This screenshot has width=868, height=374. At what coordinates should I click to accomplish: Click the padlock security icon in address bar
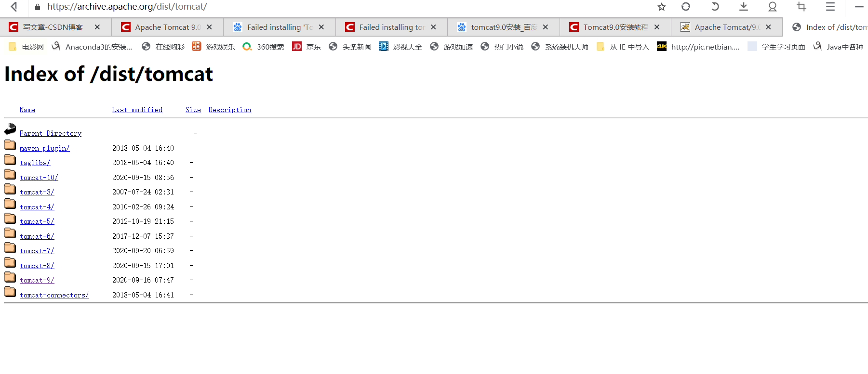tap(38, 7)
